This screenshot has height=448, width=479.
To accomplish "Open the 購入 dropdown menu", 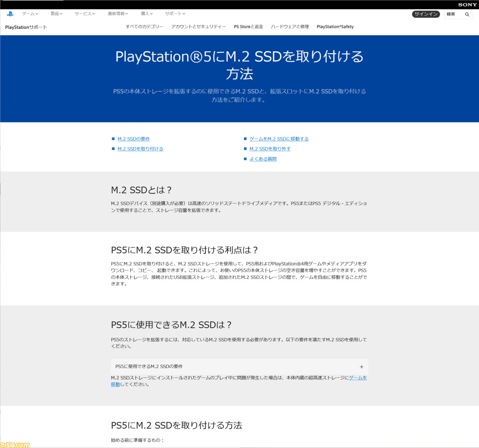I will 147,14.
